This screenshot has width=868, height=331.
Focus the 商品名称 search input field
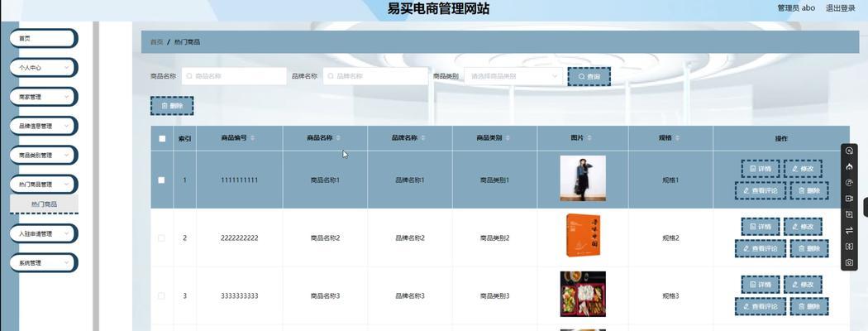point(234,76)
